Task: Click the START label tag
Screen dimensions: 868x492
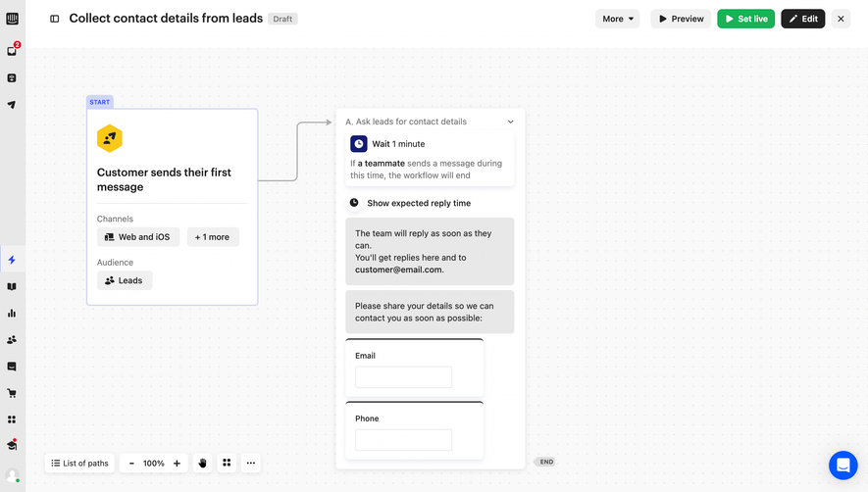Action: (100, 102)
